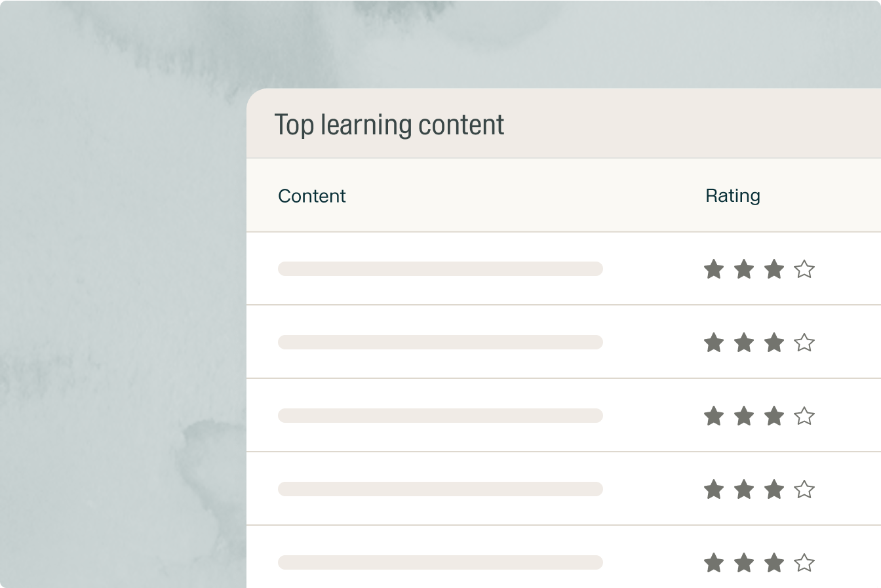
Task: Select the fifth content row placeholder bar
Action: tap(440, 562)
